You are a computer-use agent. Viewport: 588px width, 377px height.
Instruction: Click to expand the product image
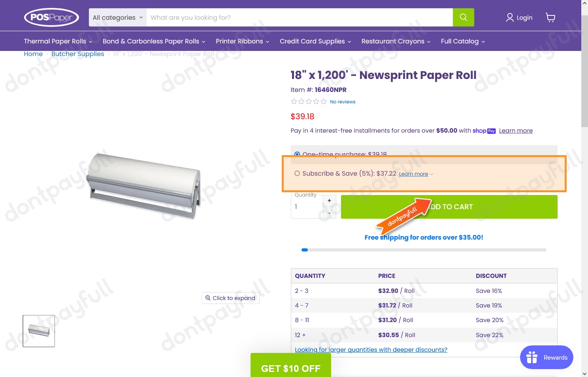point(230,298)
